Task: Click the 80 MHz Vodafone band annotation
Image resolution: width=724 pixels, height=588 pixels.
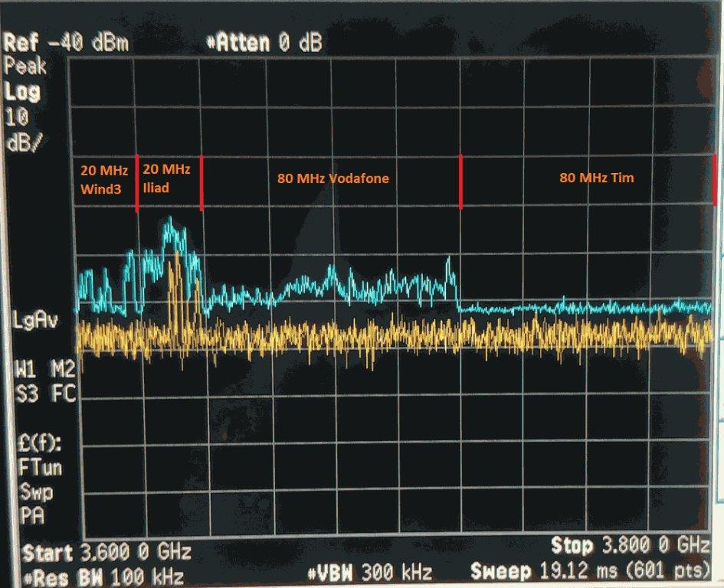Action: point(333,178)
